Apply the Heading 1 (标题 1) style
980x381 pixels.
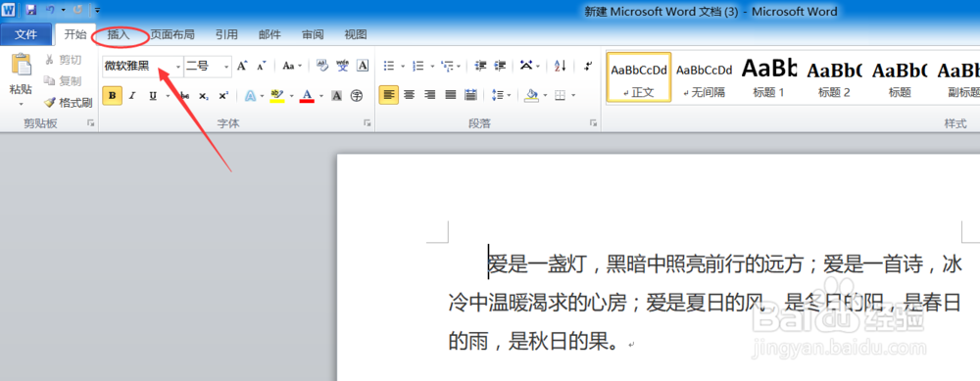tap(768, 77)
